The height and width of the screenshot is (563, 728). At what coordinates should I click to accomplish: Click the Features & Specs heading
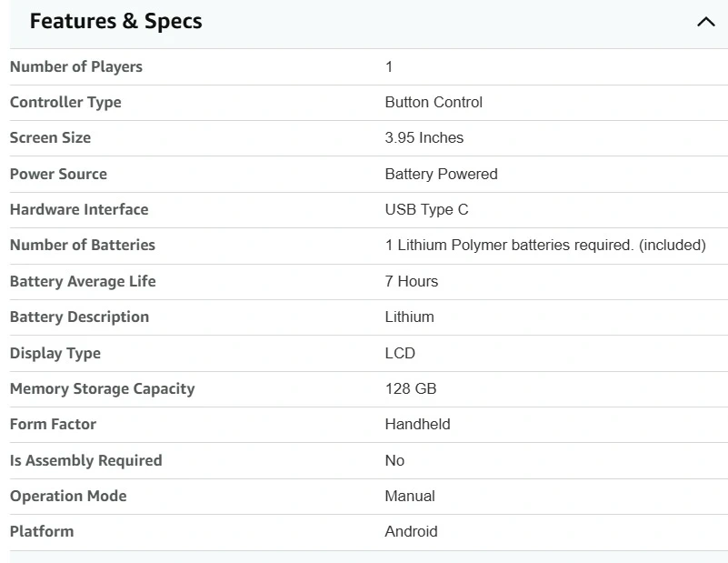point(115,21)
